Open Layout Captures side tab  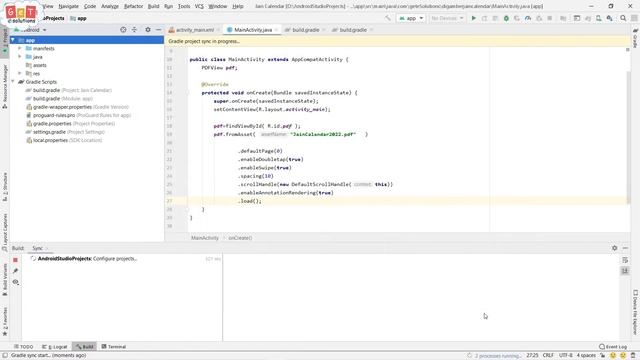pyautogui.click(x=5, y=232)
